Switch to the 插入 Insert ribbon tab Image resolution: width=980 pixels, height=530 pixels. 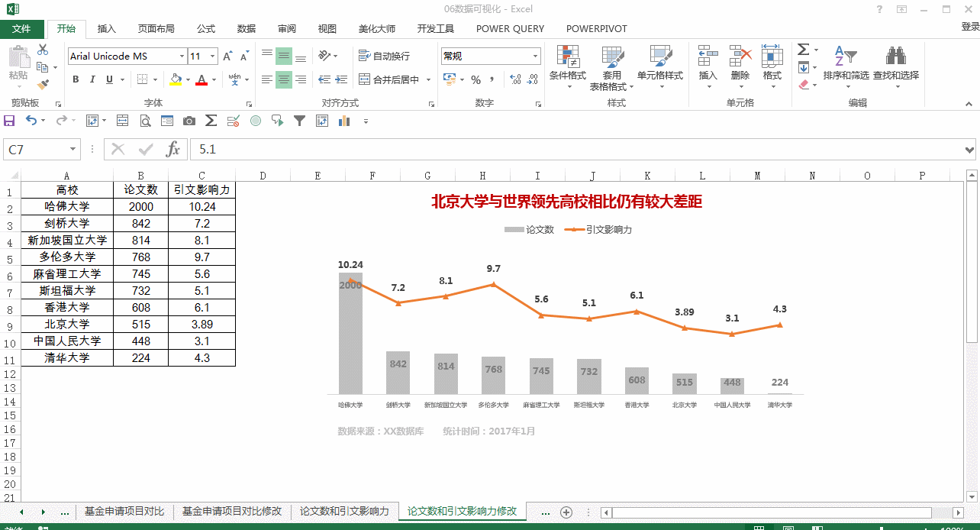tap(107, 29)
